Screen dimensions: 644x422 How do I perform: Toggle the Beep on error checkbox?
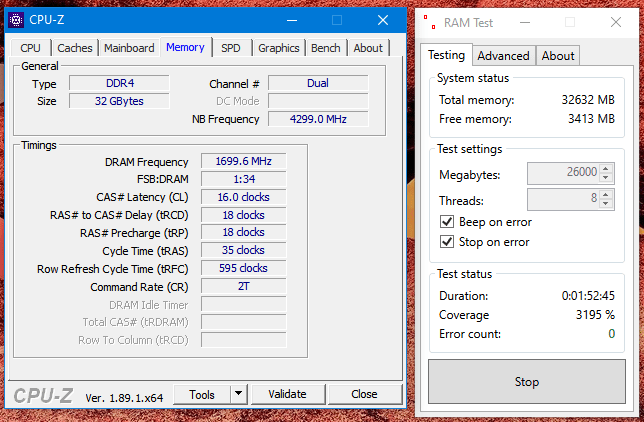(447, 222)
